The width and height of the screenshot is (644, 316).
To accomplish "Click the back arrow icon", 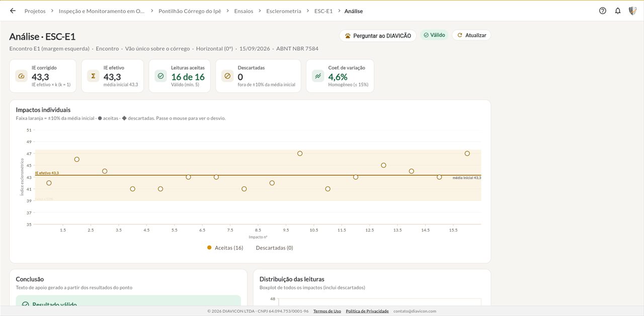I will click(13, 11).
